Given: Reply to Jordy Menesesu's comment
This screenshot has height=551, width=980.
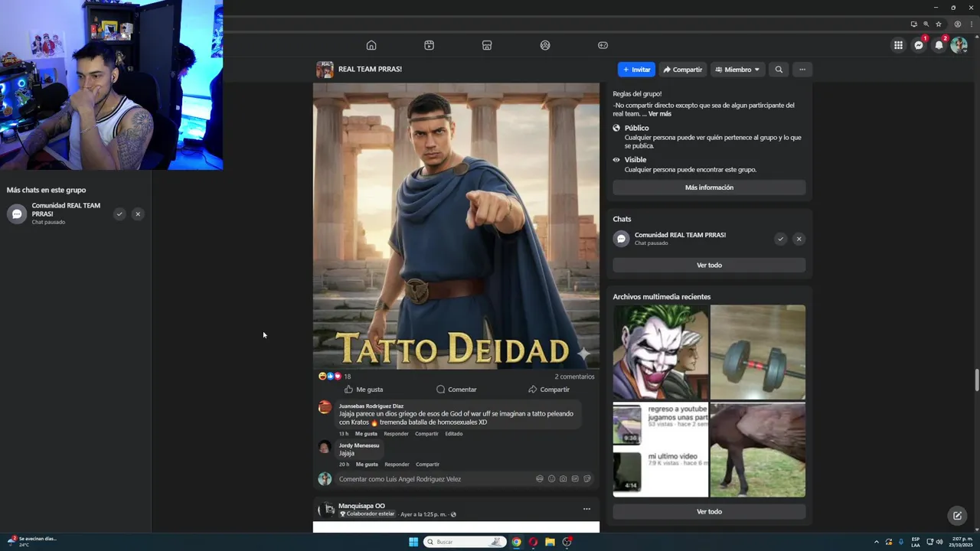Looking at the screenshot, I should 397,465.
